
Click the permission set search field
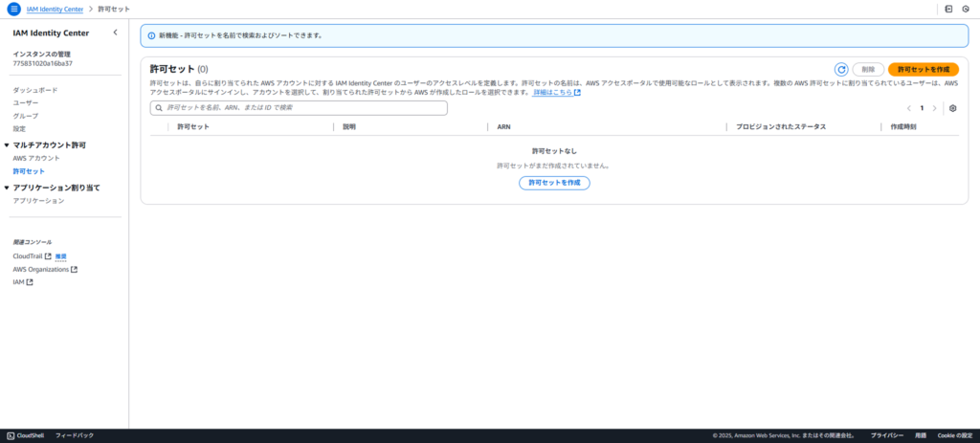[299, 108]
